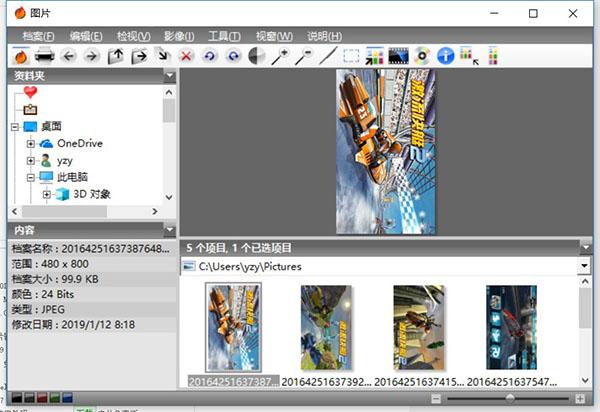
Task: Open 视窗(W) menu
Action: pos(274,36)
